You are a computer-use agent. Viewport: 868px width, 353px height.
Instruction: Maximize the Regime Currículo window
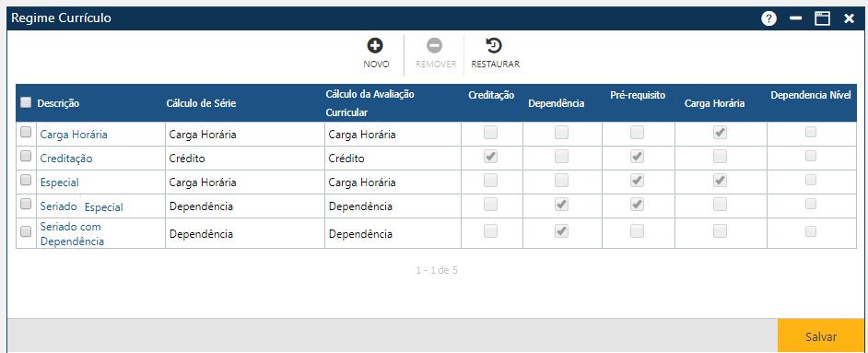pyautogui.click(x=822, y=18)
